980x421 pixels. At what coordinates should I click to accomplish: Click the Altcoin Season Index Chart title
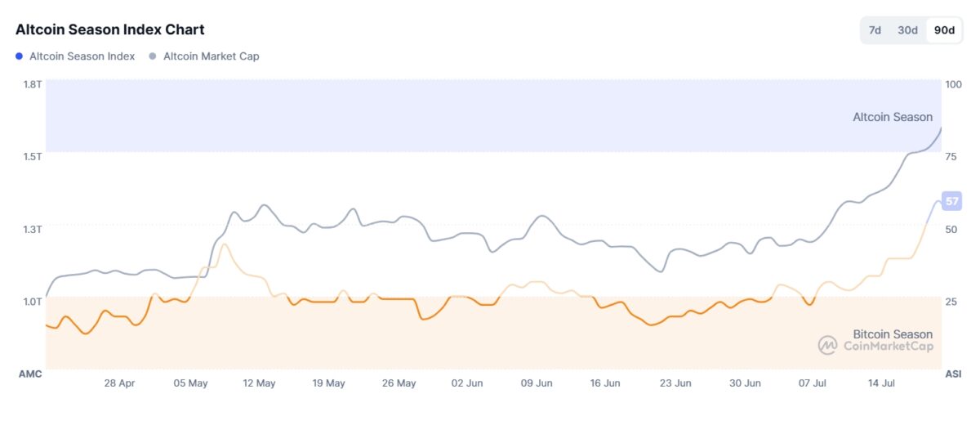[x=110, y=29]
